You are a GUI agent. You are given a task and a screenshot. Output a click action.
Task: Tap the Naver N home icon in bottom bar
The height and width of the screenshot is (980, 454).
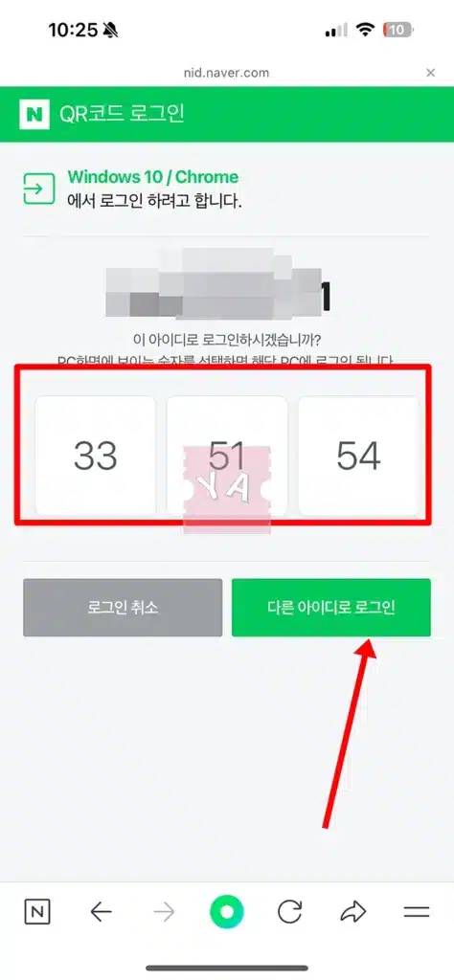[x=37, y=912]
